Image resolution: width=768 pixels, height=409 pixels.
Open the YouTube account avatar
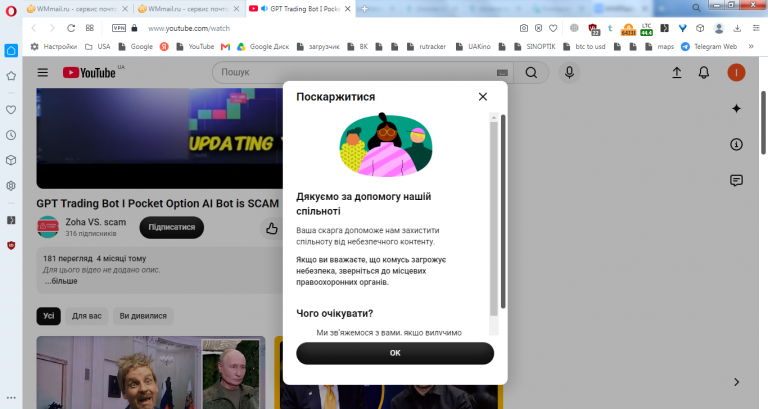[736, 72]
